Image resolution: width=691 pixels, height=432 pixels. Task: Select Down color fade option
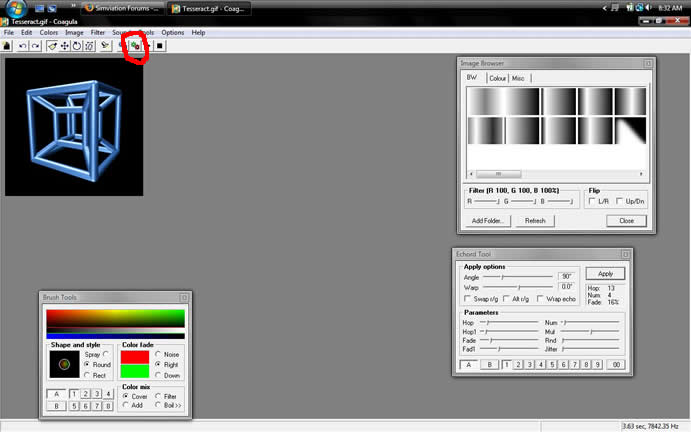coord(158,375)
